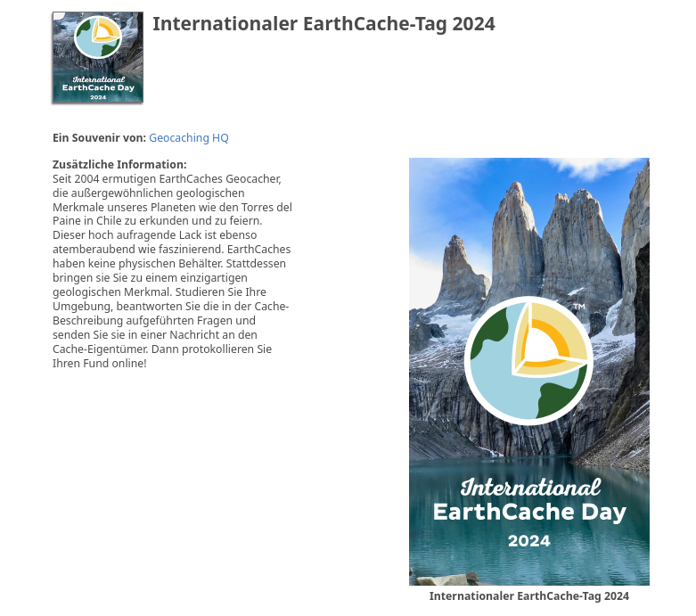Open the Geocaching HQ link

pyautogui.click(x=189, y=138)
